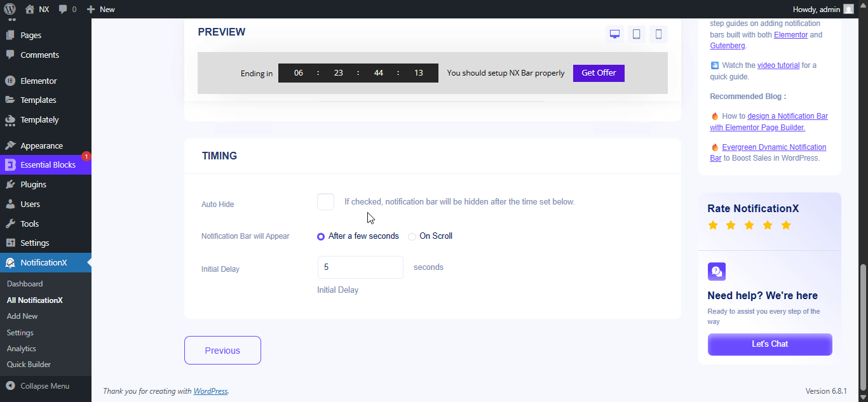This screenshot has height=402, width=868.
Task: Select All NotificationX submenu item
Action: 35,300
